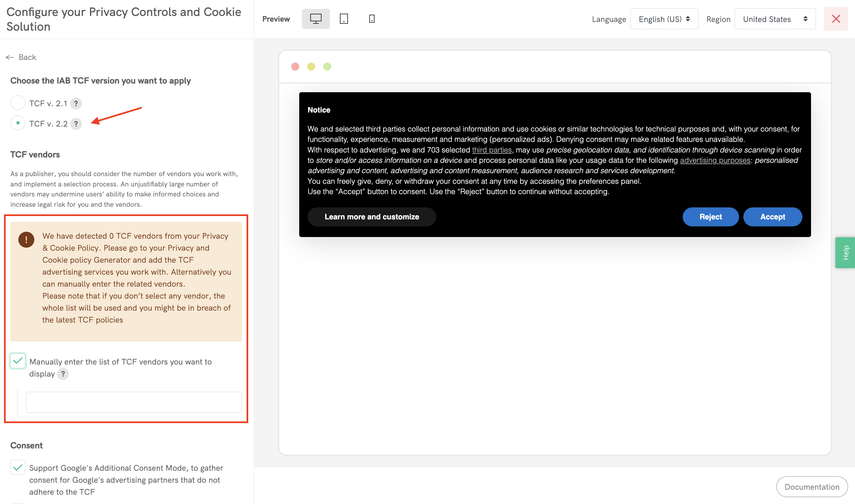This screenshot has width=855, height=504.
Task: Open the Region dropdown
Action: (774, 19)
